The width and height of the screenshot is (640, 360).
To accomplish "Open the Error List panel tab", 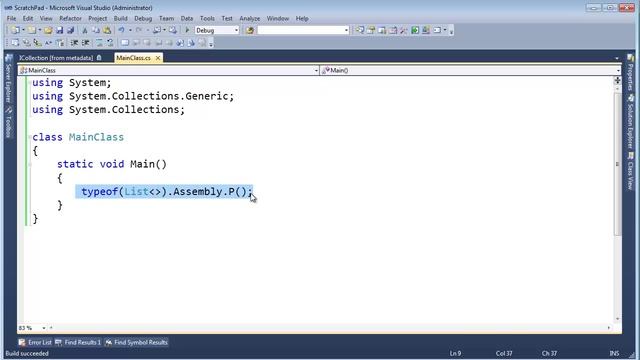I will tap(36, 342).
